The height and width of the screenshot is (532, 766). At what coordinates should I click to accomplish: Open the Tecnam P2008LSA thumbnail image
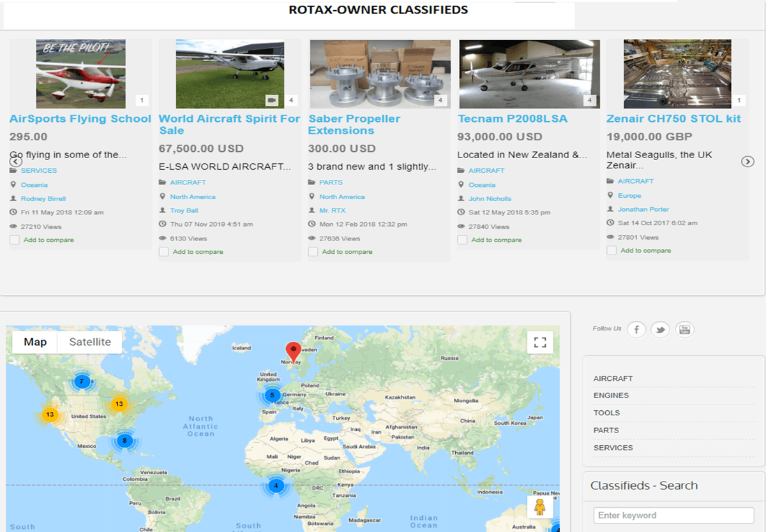[529, 74]
